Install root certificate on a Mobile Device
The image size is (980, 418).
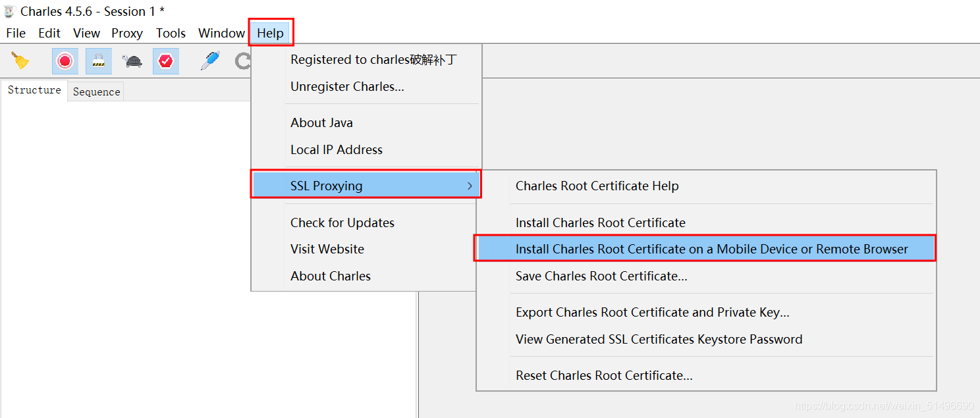coord(705,249)
